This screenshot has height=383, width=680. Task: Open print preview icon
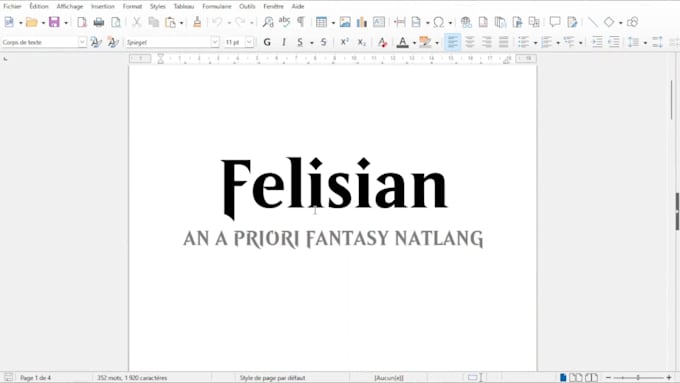116,22
